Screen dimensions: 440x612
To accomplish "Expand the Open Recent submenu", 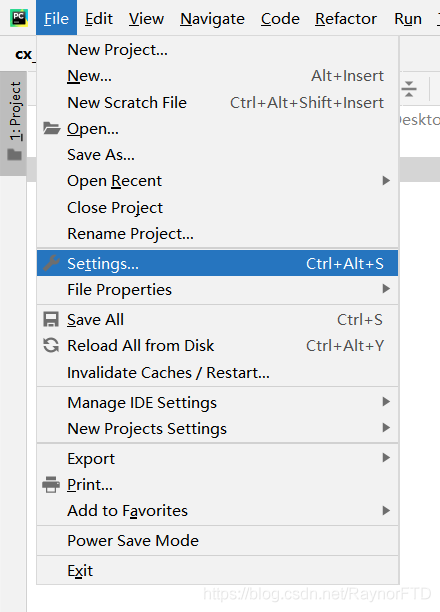I will (x=218, y=181).
